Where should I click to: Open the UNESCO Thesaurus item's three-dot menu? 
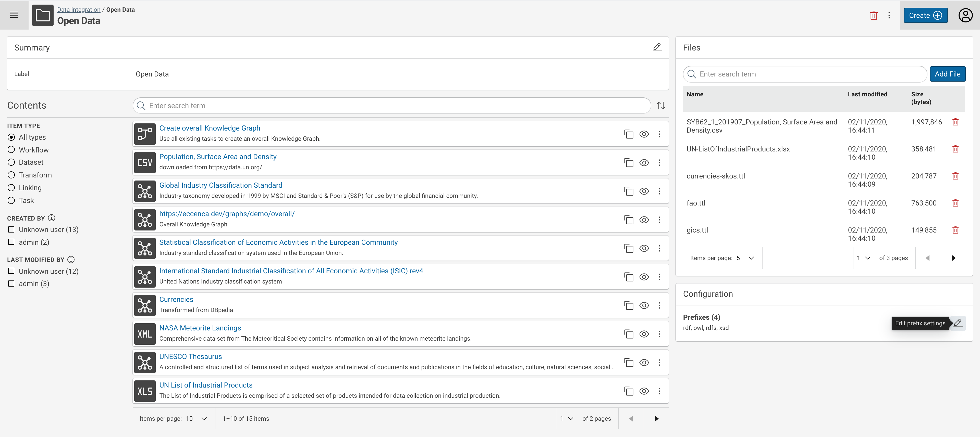pyautogui.click(x=660, y=363)
